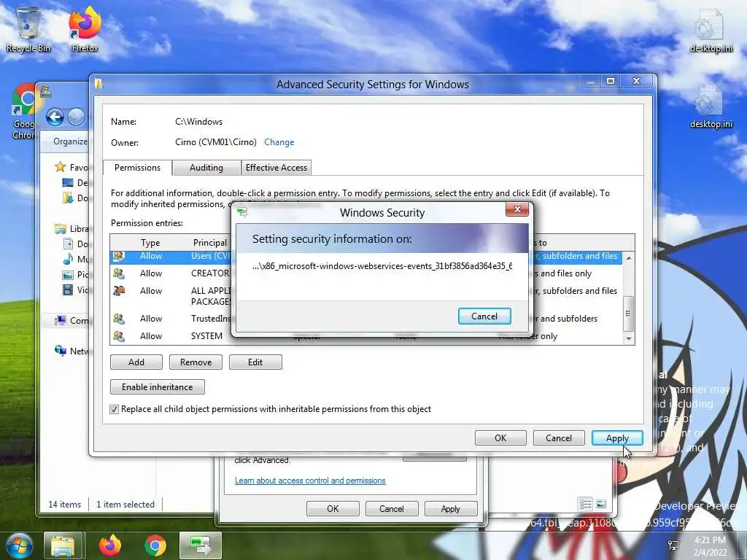
Task: Click the file-transfer taskbar button
Action: pos(201,545)
